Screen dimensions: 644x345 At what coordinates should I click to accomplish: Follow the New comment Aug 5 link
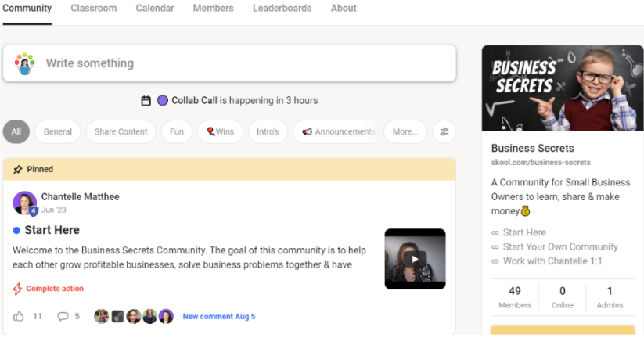pyautogui.click(x=219, y=317)
